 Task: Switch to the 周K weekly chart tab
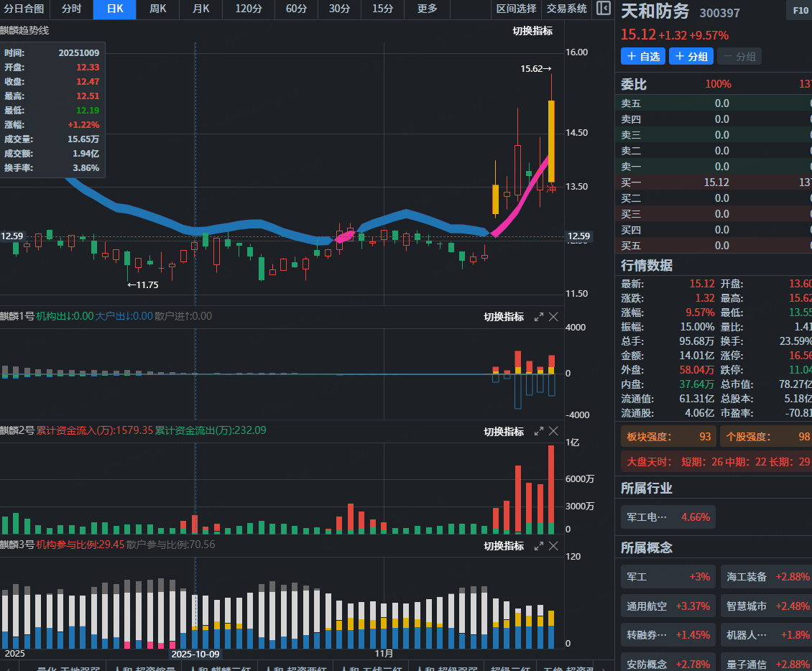click(157, 9)
